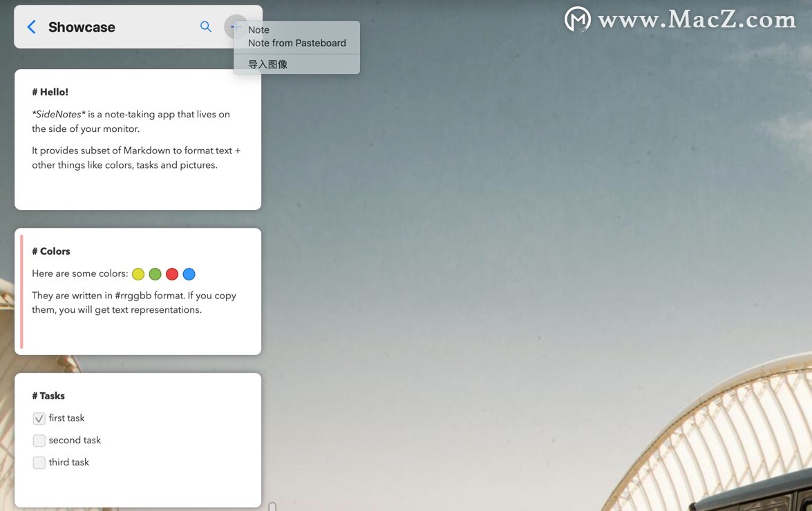Select the 导入图像 menu item
The height and width of the screenshot is (511, 812).
[296, 64]
